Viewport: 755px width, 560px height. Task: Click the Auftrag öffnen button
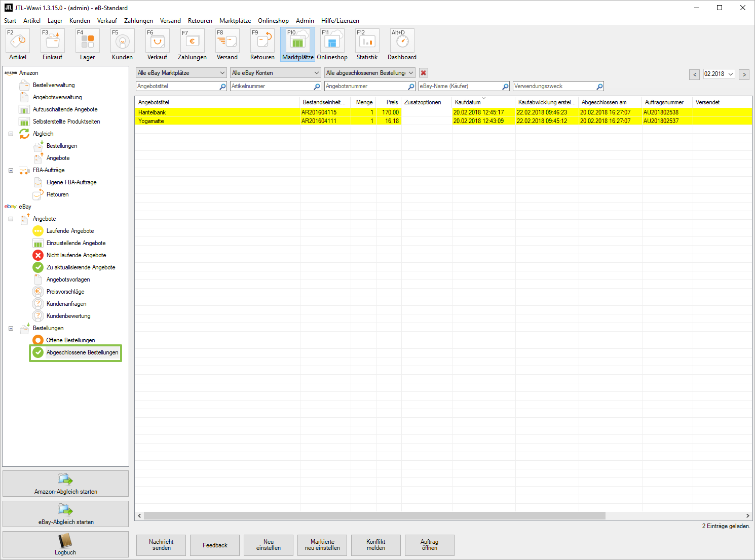coord(430,545)
